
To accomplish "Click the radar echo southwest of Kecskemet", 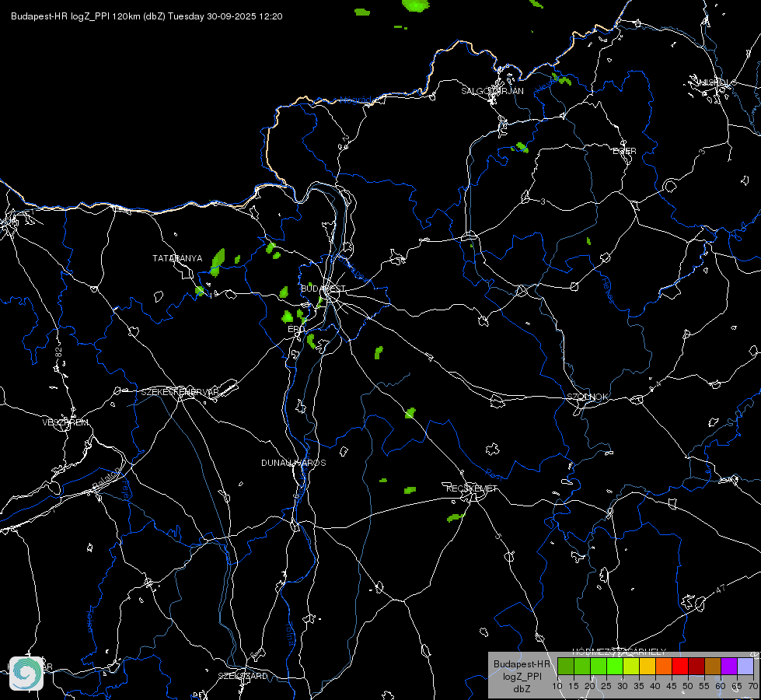I will (x=455, y=516).
